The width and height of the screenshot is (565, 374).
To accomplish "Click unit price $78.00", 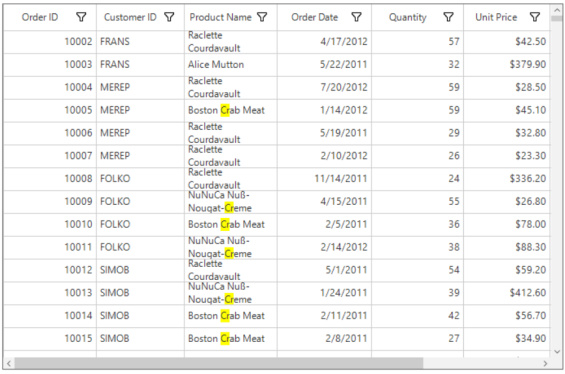I will pos(507,224).
